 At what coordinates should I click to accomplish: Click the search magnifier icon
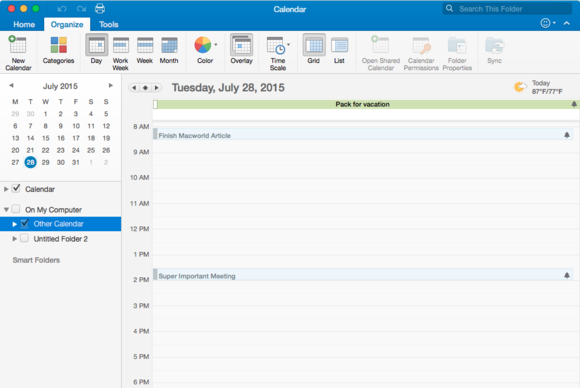pos(449,8)
